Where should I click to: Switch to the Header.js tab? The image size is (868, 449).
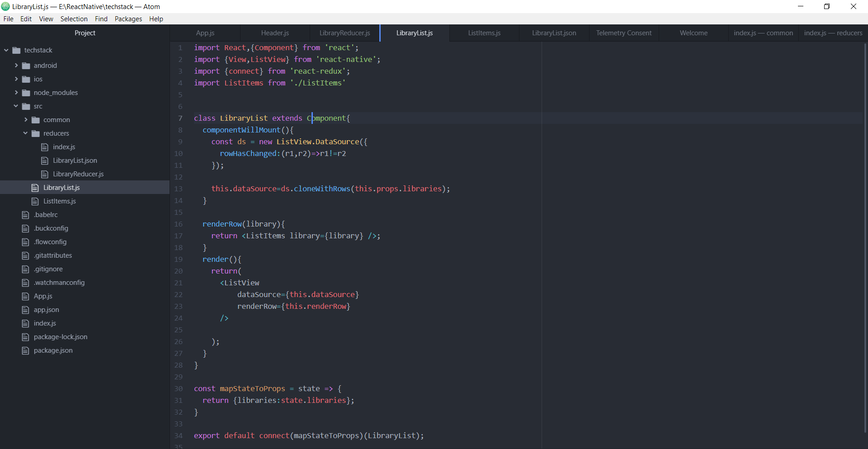pos(275,33)
